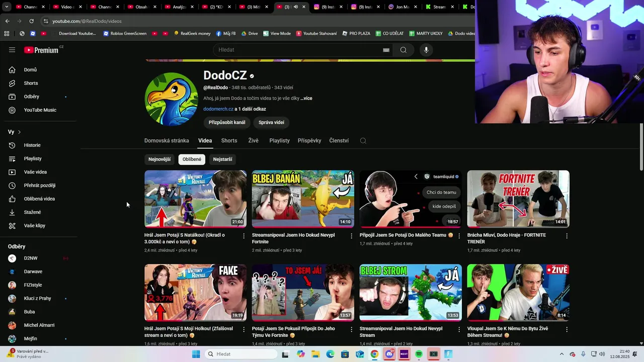644x362 pixels.
Task: Open Discord from the taskbar
Action: click(389, 354)
